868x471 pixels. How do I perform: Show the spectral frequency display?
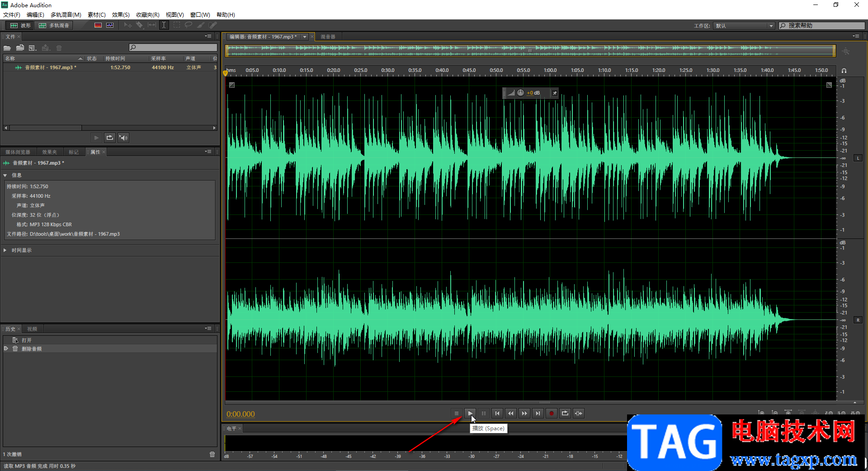98,25
